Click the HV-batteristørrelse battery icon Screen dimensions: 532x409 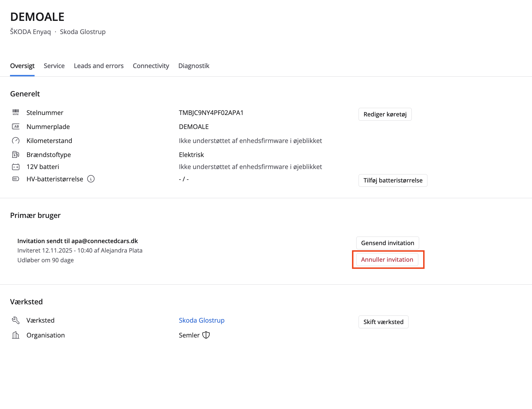[x=16, y=179]
